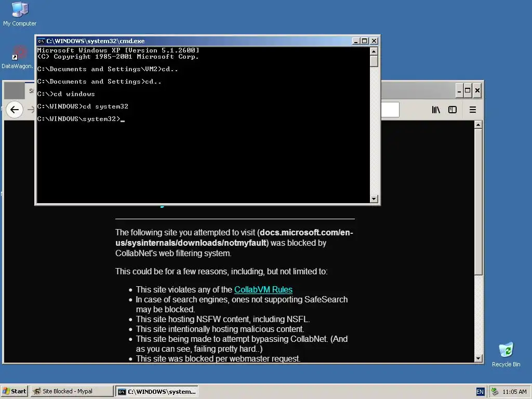Click the 'cd windows' command line

click(66, 94)
